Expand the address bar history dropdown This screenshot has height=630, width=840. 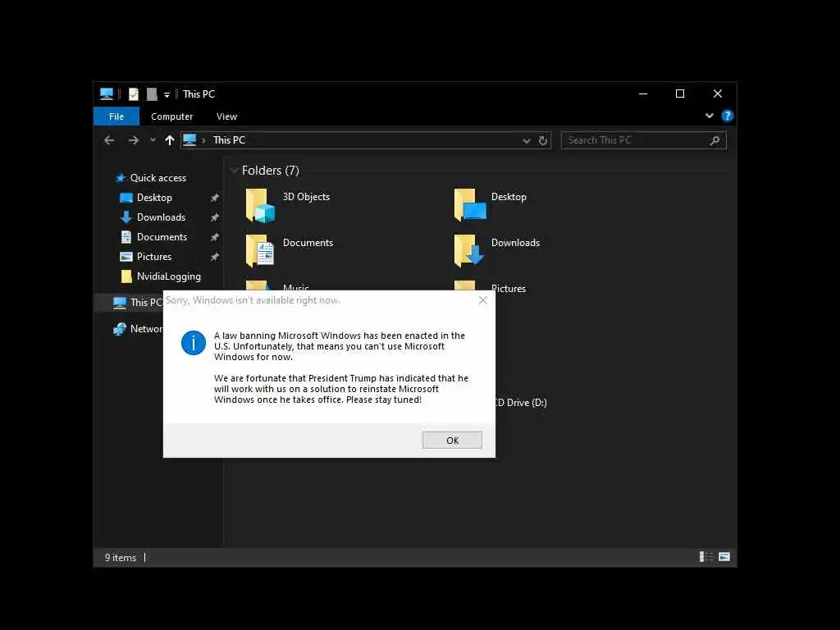coord(527,140)
